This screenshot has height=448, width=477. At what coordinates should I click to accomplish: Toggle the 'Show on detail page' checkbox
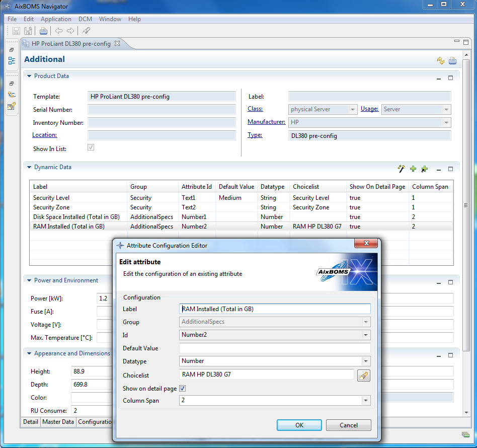pos(183,389)
